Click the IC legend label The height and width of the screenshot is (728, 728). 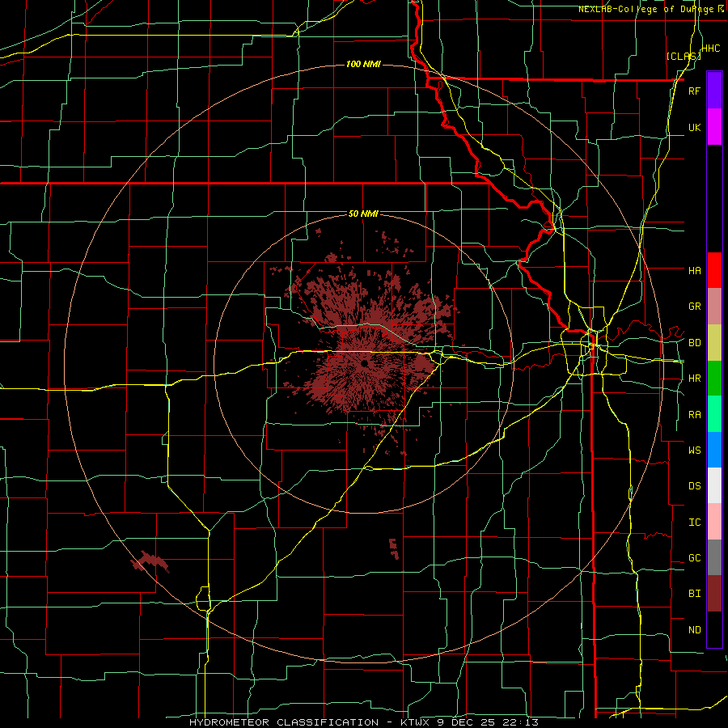(694, 523)
